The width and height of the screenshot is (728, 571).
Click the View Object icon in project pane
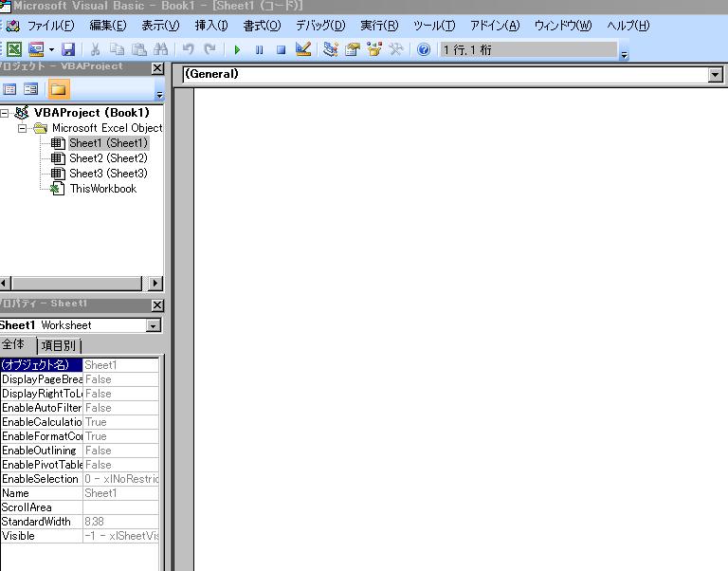tap(30, 89)
